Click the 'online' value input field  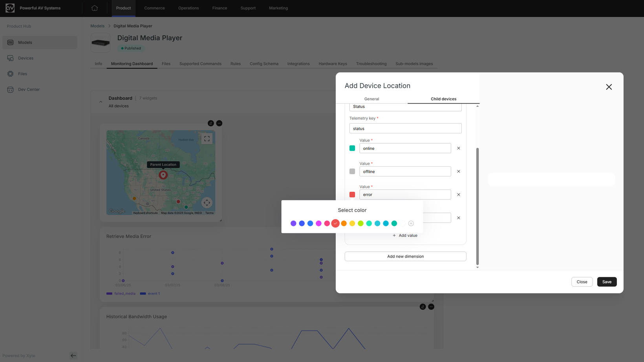[x=405, y=148]
